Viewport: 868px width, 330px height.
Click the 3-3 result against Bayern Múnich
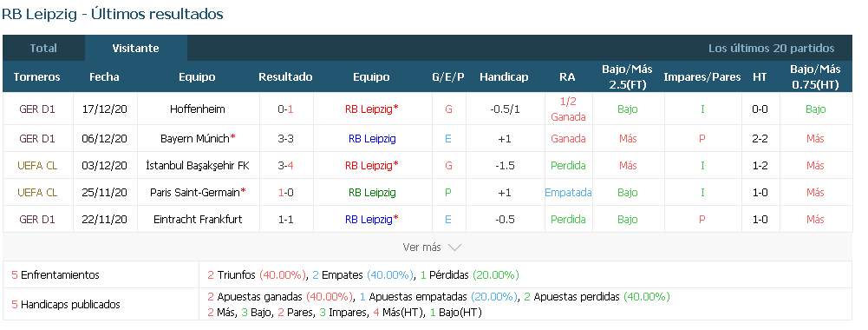[x=285, y=139]
